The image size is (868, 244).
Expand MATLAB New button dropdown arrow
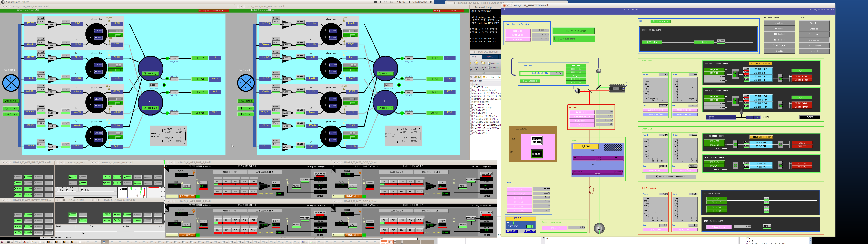(x=476, y=69)
